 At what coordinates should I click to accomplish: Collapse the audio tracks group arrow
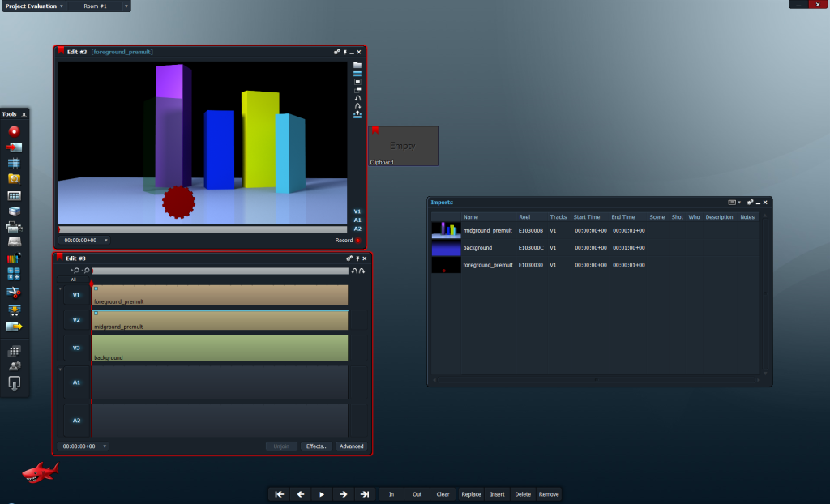(60, 369)
